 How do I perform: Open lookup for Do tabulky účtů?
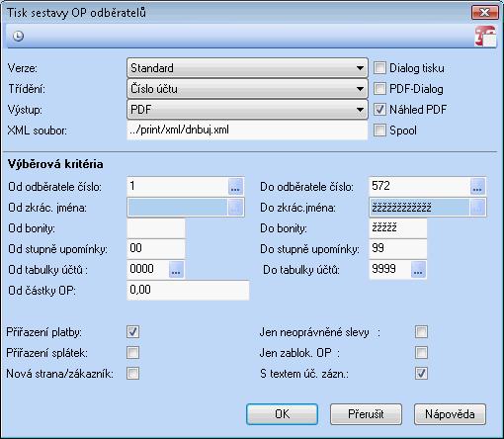click(x=418, y=270)
